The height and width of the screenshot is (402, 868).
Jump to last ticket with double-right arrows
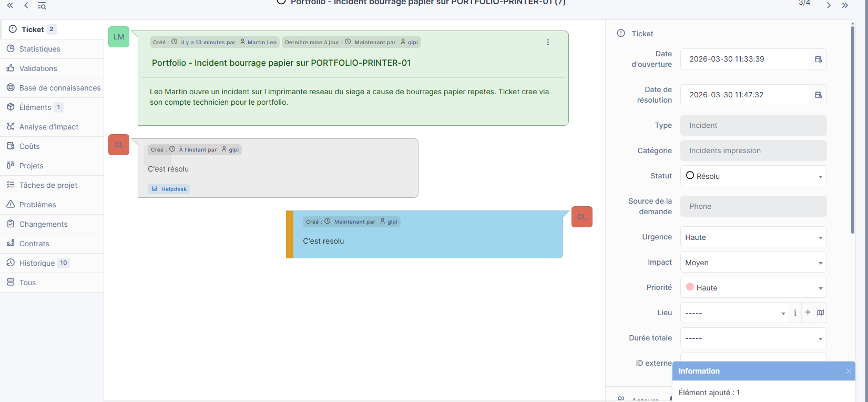[x=845, y=5]
